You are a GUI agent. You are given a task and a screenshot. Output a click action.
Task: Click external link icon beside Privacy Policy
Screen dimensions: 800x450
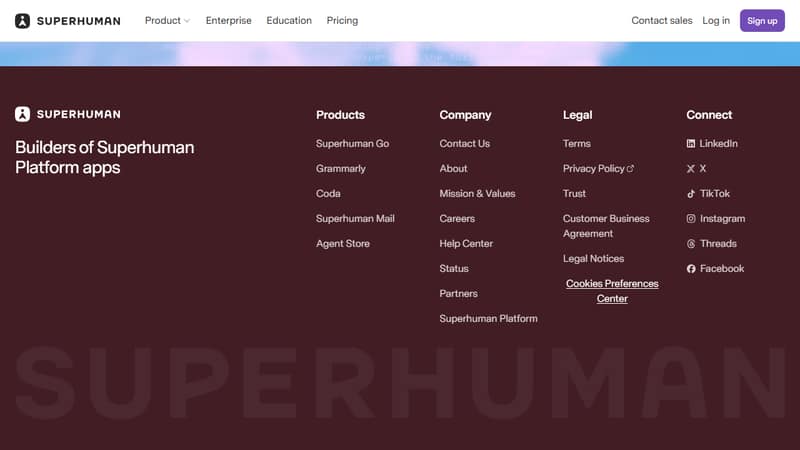[x=631, y=168]
